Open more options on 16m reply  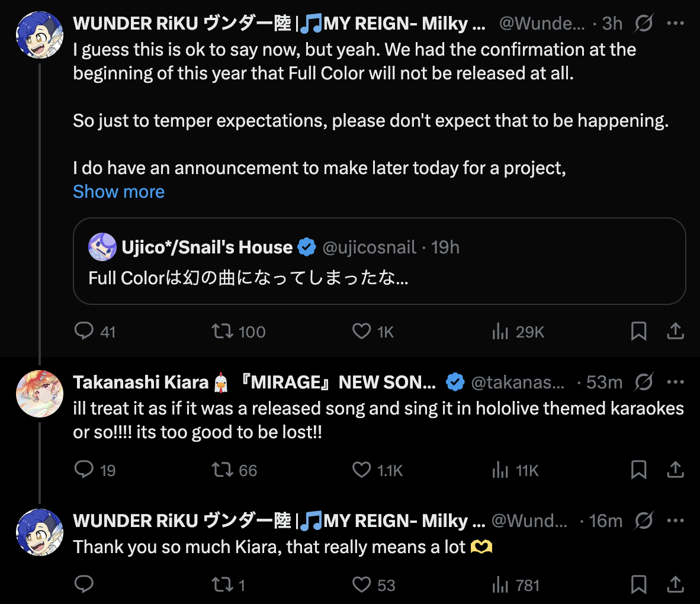[x=675, y=521]
